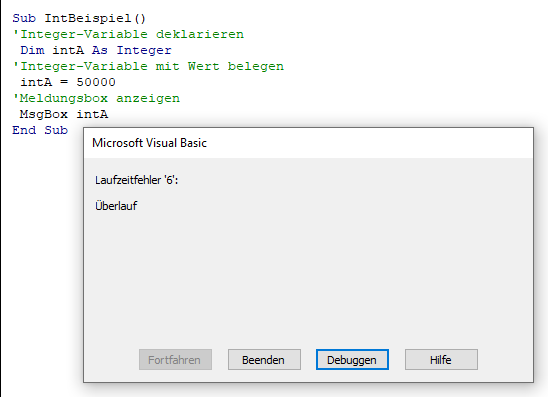This screenshot has width=548, height=397.
Task: Click the 'Integer-Variable deklarieren' comment line
Action: (128, 34)
